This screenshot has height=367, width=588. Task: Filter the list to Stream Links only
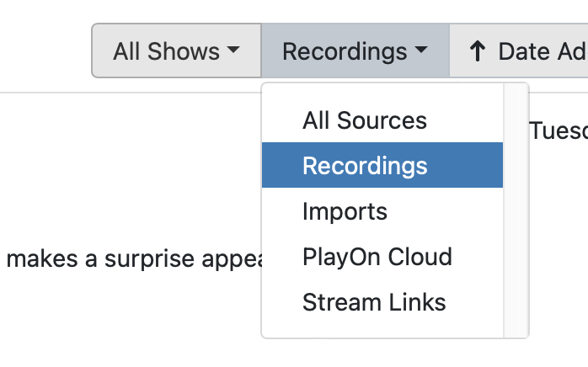[374, 302]
